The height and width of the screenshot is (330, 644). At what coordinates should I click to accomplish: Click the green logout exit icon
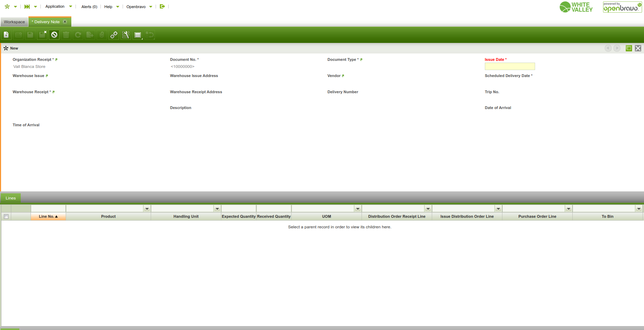[x=162, y=6]
